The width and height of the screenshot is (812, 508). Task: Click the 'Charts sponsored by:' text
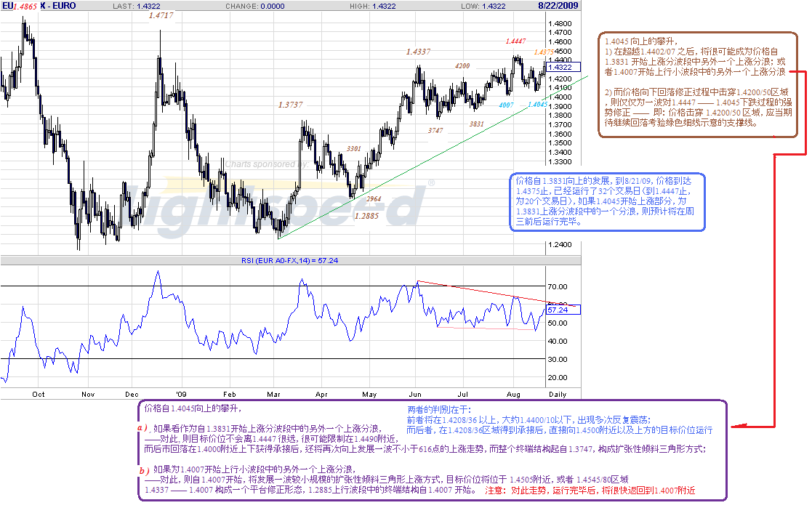click(x=267, y=164)
